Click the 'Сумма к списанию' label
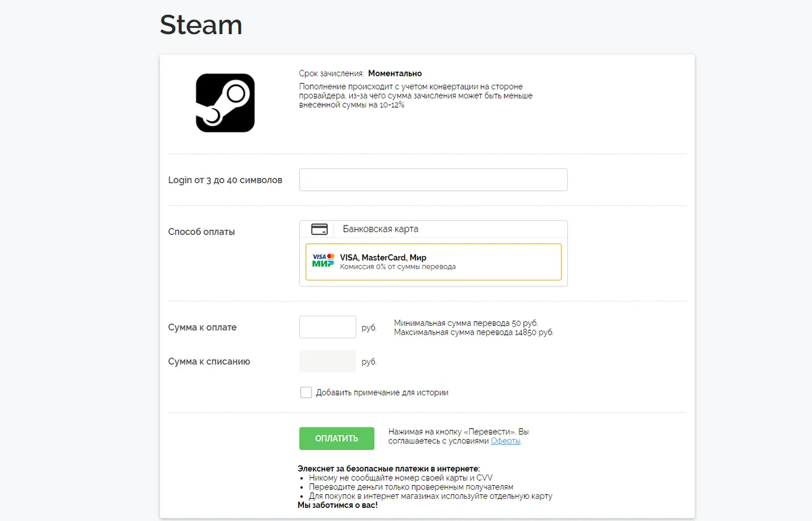This screenshot has height=521, width=812. 209,361
